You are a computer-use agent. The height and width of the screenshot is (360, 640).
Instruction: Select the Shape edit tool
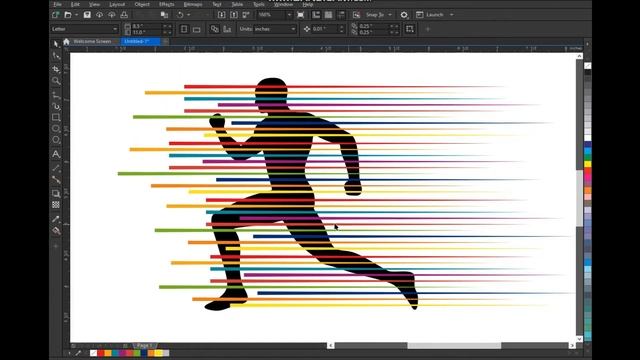tap(56, 56)
